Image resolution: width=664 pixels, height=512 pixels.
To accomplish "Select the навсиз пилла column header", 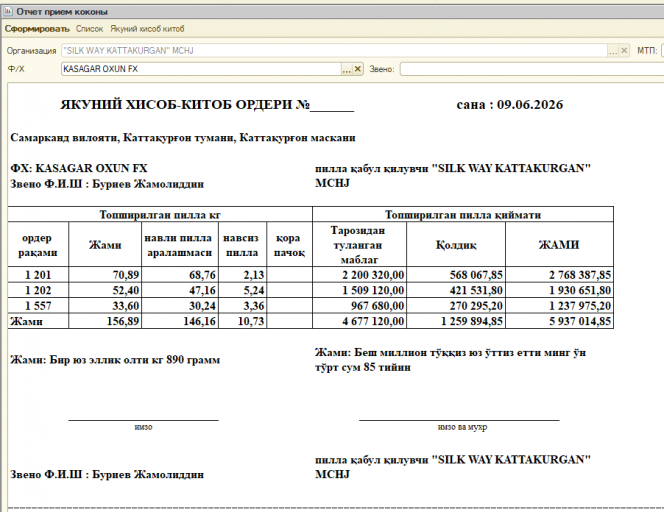I will pos(242,245).
